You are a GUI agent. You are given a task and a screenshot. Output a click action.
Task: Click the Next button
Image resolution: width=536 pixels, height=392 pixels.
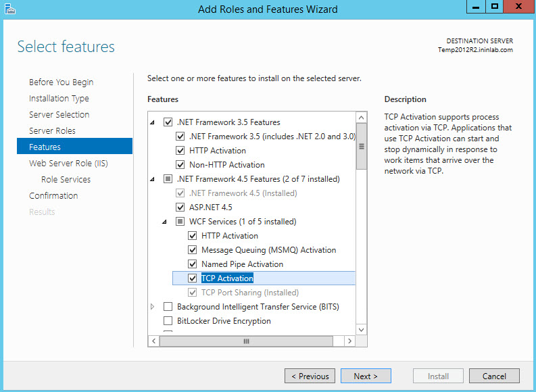point(366,376)
